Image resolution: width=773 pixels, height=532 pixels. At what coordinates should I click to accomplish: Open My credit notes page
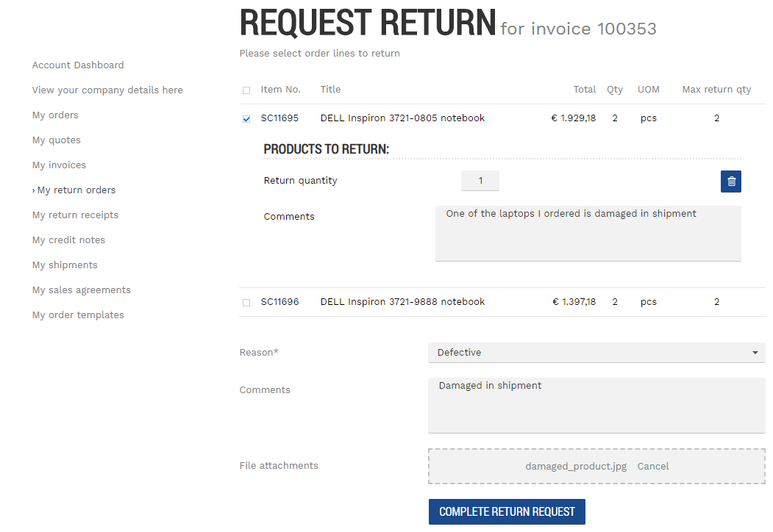point(68,240)
